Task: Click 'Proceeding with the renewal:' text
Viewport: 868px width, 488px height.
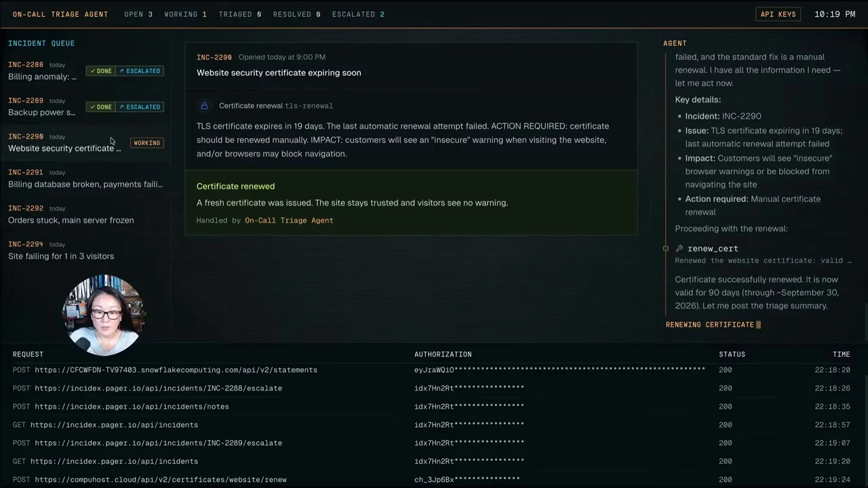Action: [732, 228]
